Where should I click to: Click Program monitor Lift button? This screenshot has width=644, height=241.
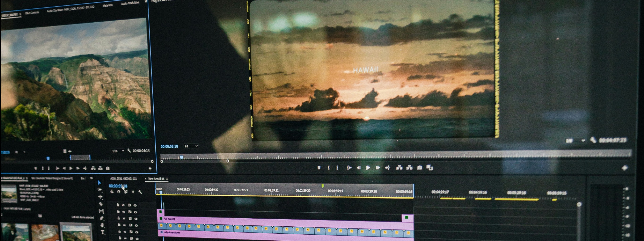tap(399, 167)
